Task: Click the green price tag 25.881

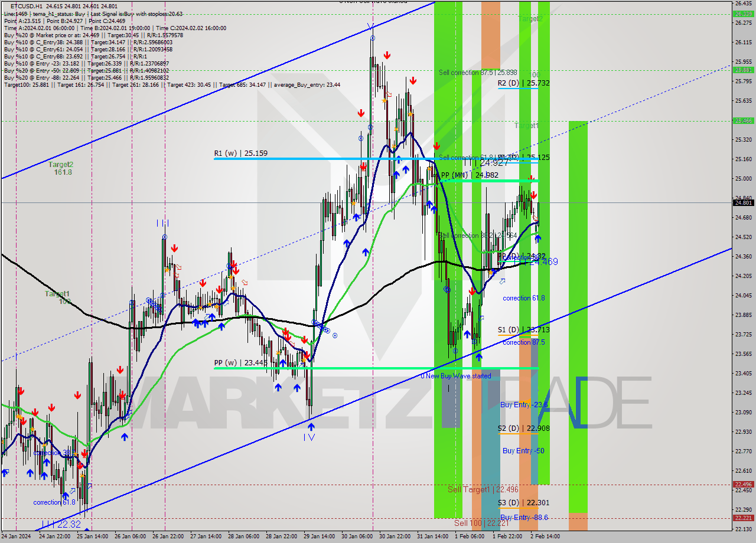Action: point(743,70)
